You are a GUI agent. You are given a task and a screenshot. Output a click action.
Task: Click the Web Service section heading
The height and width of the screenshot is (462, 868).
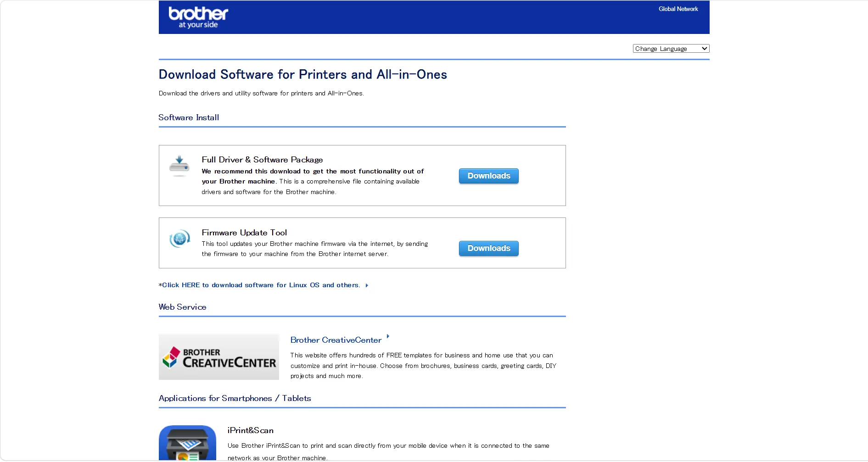click(x=182, y=307)
